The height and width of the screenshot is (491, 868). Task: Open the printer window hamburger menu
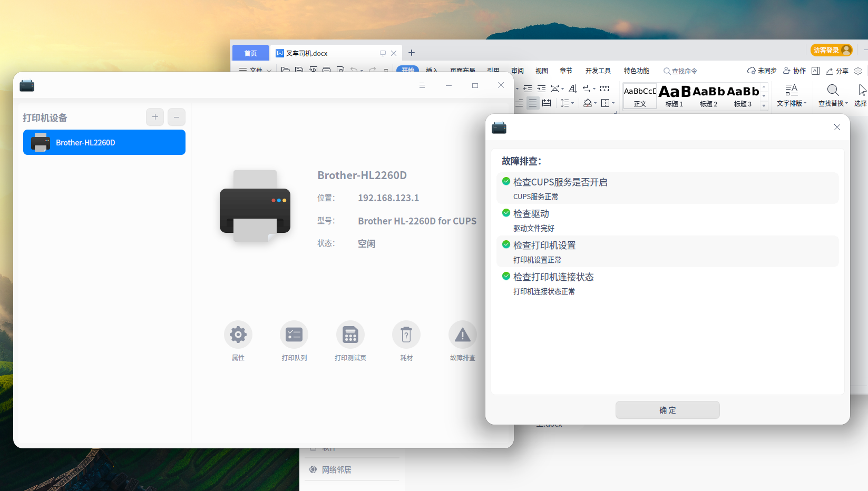click(x=422, y=85)
